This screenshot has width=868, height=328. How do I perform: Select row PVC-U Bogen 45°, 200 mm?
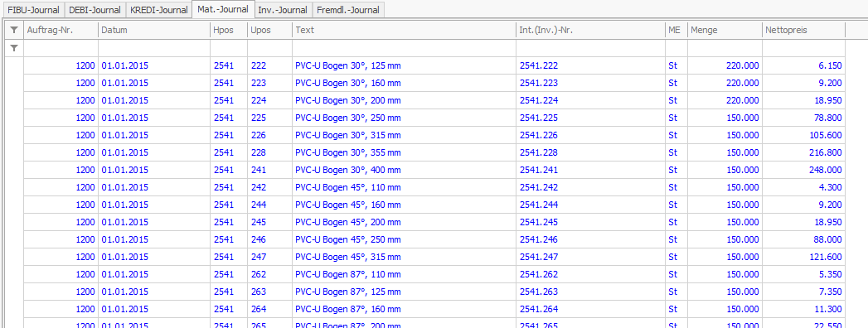tap(434, 222)
